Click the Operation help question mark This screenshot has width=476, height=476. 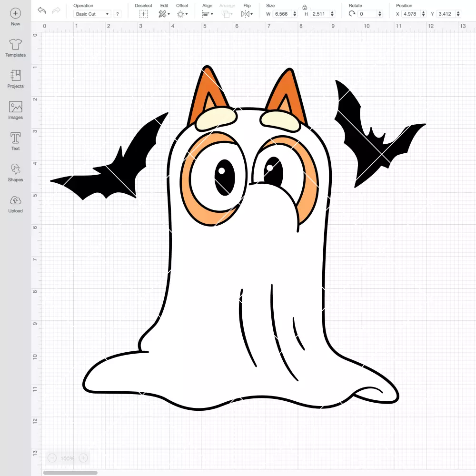tap(118, 14)
